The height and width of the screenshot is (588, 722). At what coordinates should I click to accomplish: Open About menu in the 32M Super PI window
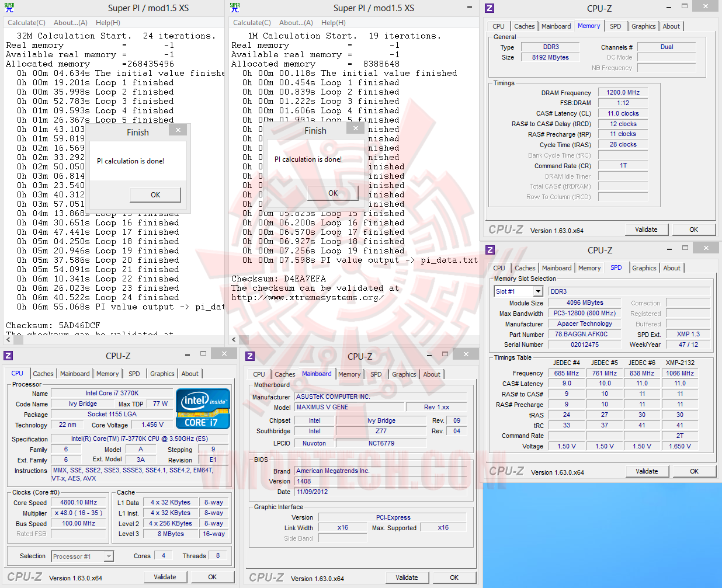[71, 23]
